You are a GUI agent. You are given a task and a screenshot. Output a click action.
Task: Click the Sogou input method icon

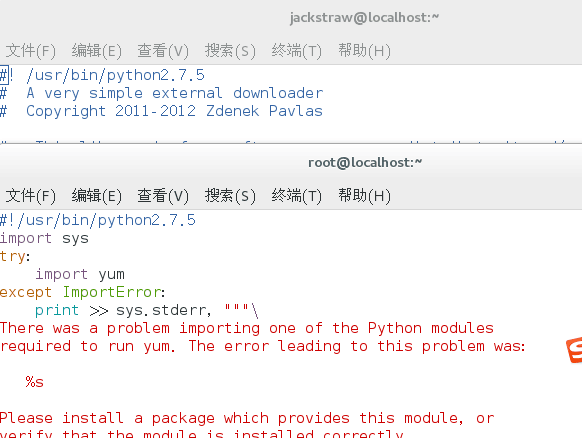pos(574,349)
